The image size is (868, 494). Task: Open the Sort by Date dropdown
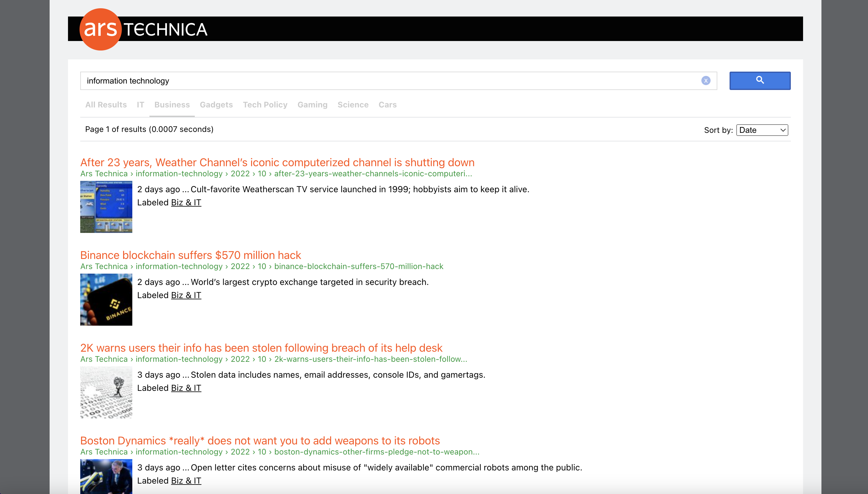[762, 130]
